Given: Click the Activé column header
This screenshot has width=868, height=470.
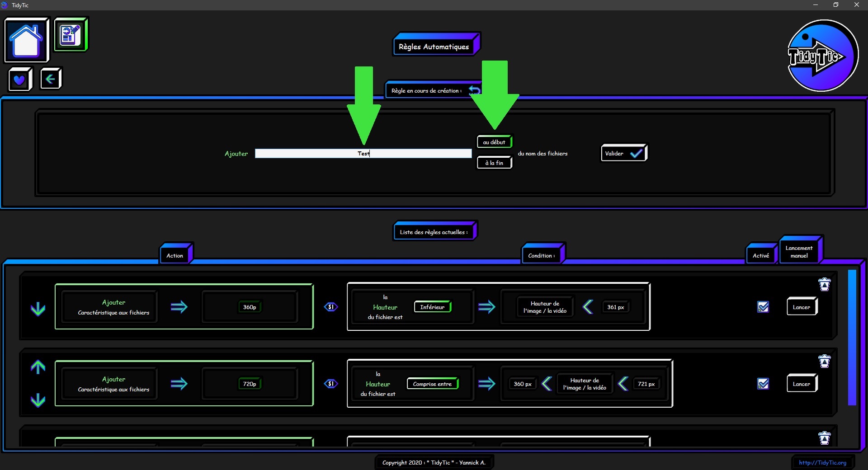Looking at the screenshot, I should click(762, 254).
